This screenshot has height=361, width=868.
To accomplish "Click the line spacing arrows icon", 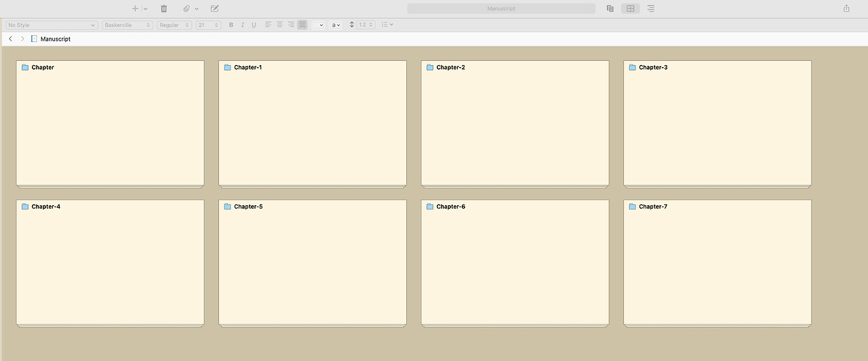I will coord(352,24).
